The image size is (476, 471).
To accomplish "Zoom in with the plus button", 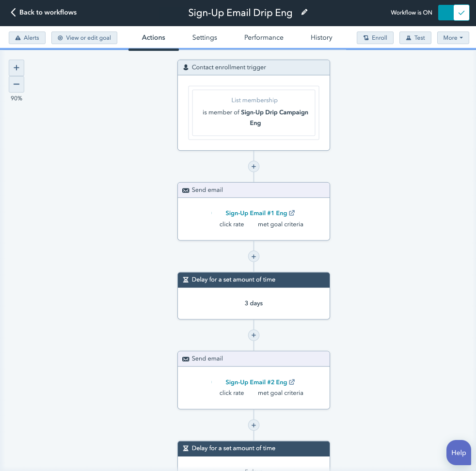I will point(16,68).
